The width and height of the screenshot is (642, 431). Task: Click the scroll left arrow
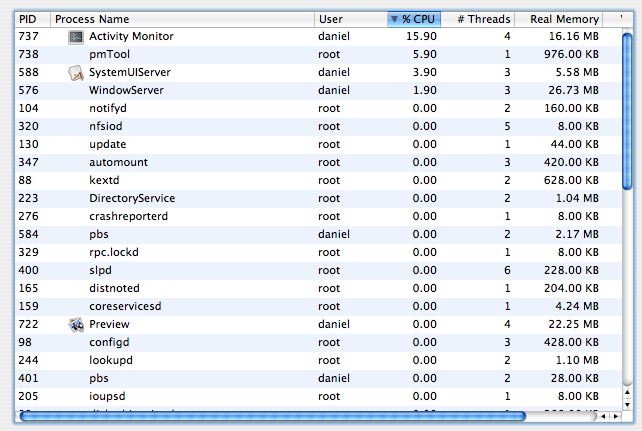tap(603, 416)
